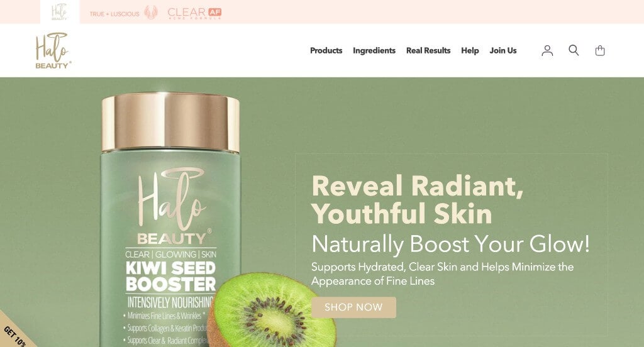Viewport: 644px width, 347px height.
Task: Click the Join Us link
Action: (503, 50)
